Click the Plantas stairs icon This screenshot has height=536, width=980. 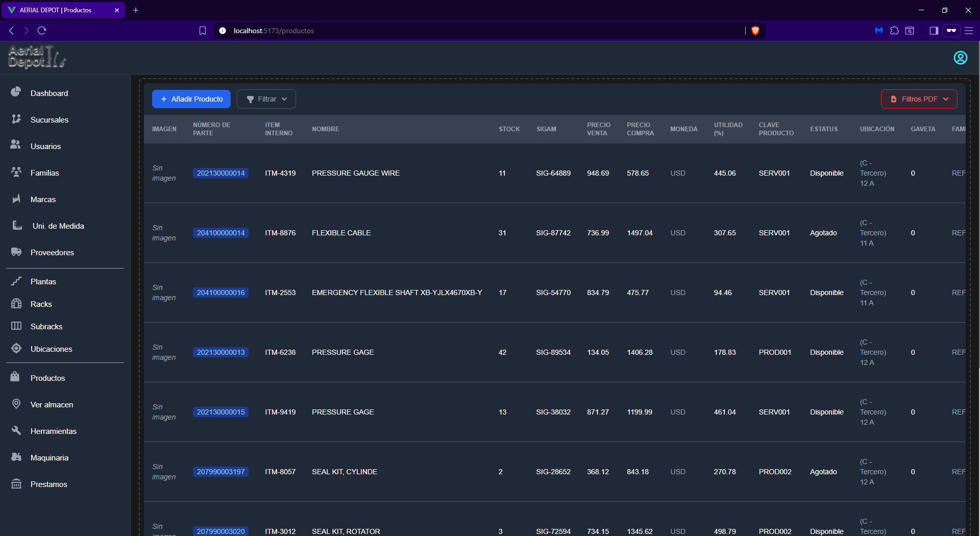[16, 281]
